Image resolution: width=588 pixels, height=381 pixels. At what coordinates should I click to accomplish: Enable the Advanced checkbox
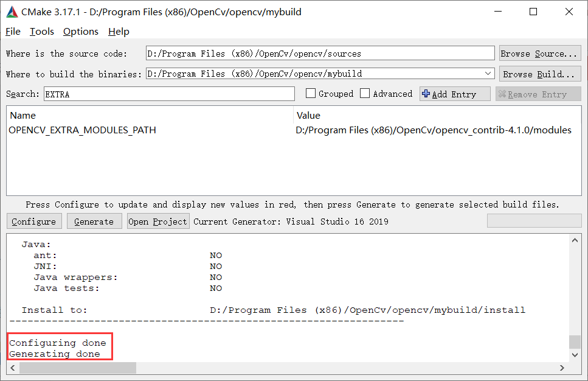365,94
